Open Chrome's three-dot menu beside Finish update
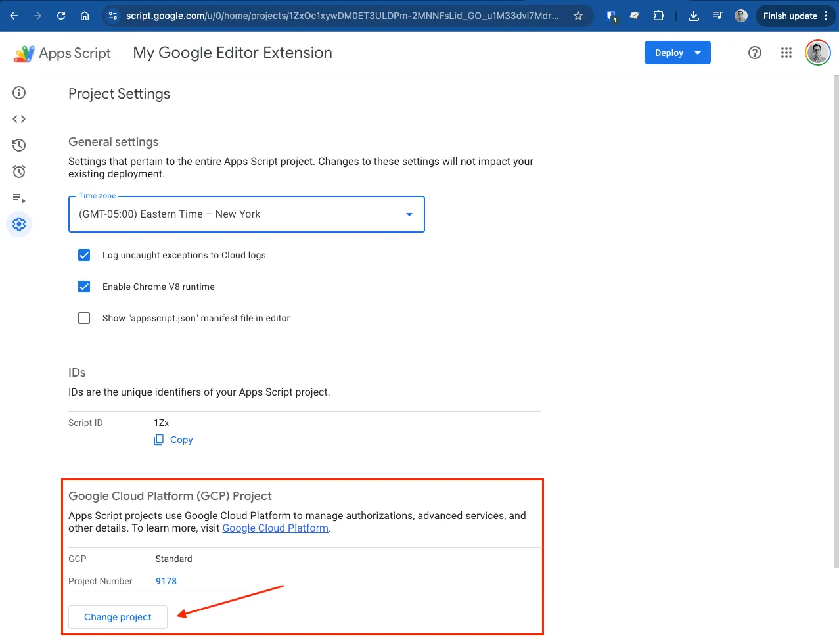Viewport: 839px width, 644px height. (826, 16)
